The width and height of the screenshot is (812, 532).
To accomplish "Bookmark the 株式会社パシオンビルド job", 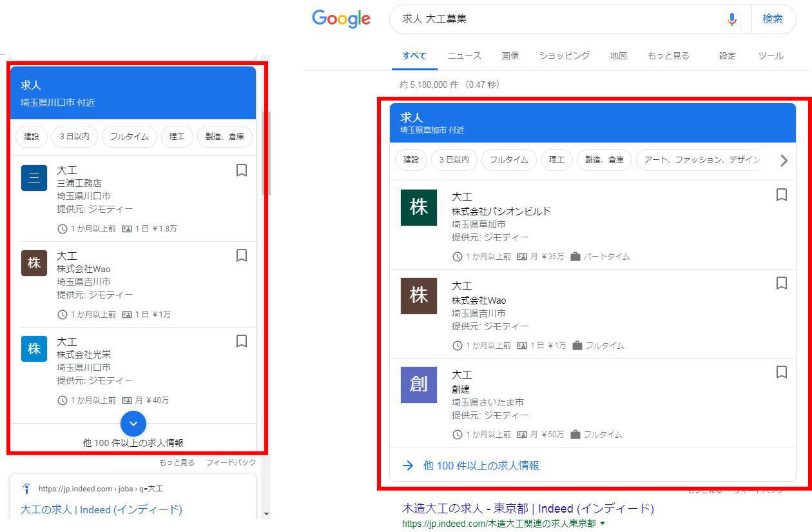I will (x=782, y=195).
